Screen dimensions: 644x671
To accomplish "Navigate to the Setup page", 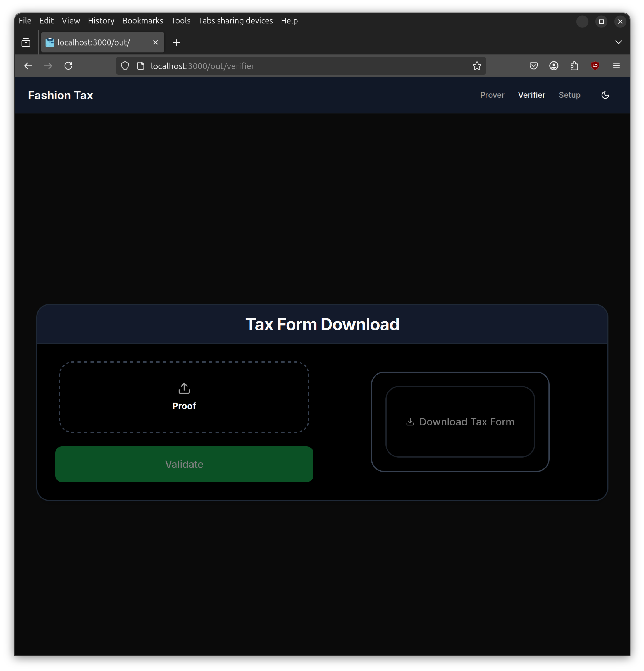I will coord(569,95).
